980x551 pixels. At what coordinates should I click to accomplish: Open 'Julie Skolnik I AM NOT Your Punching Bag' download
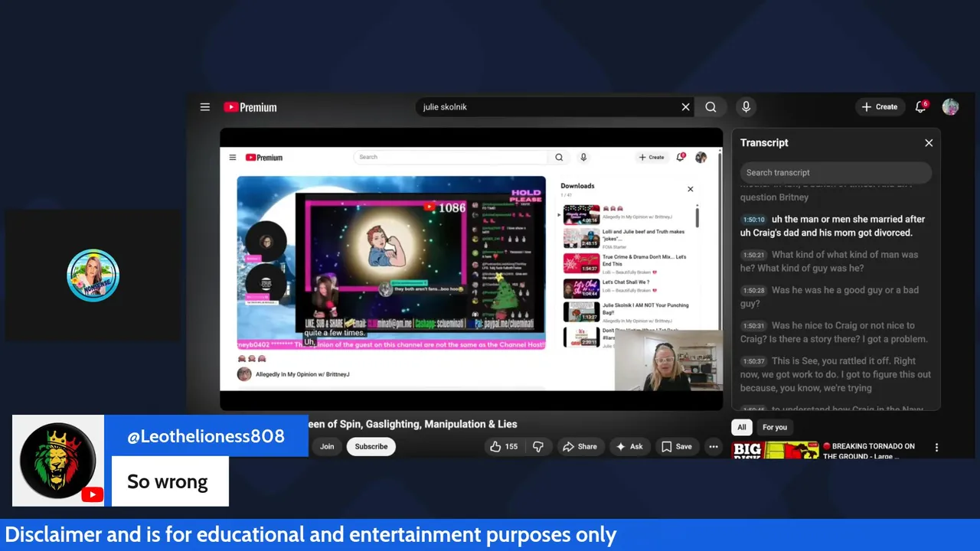click(627, 311)
